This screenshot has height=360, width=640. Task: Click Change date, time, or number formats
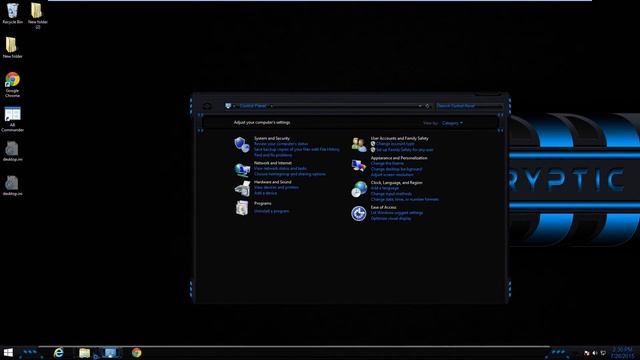click(405, 200)
